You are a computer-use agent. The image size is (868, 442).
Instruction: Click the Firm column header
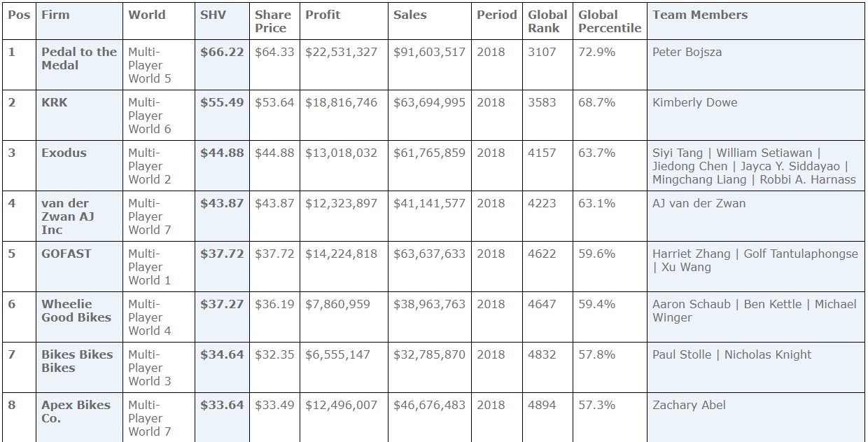coord(55,15)
